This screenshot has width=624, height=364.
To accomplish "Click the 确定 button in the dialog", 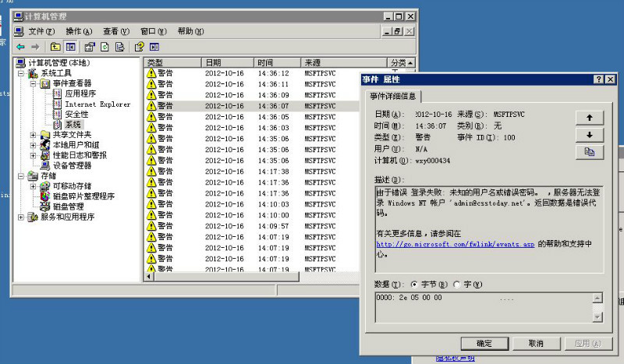I will point(484,343).
